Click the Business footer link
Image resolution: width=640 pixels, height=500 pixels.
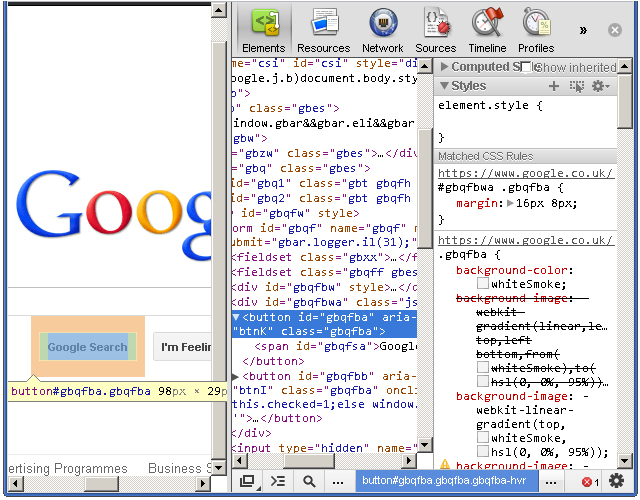[179, 468]
